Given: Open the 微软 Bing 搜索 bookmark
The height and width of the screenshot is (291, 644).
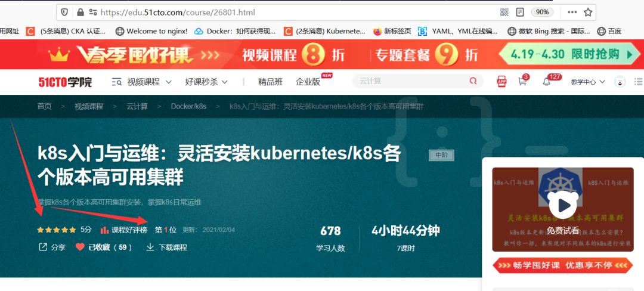Looking at the screenshot, I should 549,31.
